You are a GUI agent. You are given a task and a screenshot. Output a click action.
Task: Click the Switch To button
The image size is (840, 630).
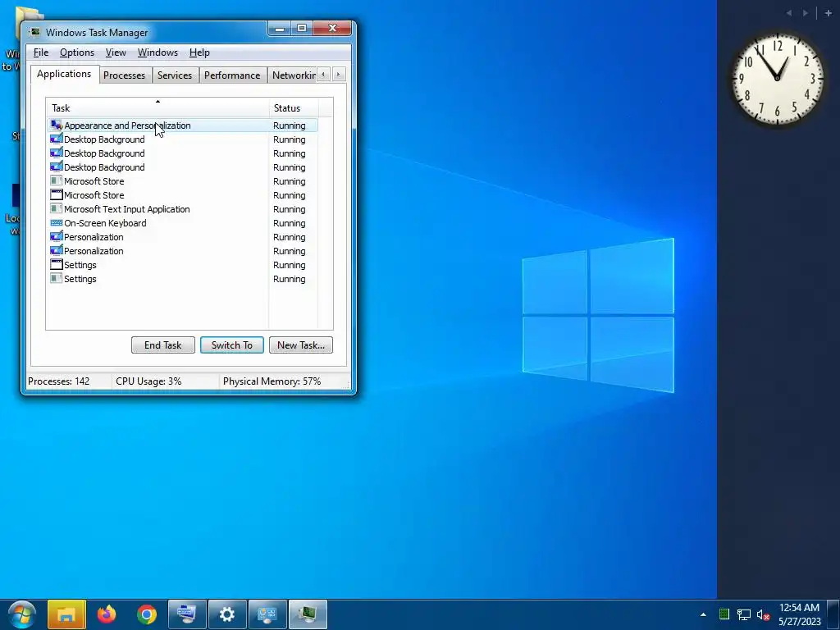tap(232, 345)
